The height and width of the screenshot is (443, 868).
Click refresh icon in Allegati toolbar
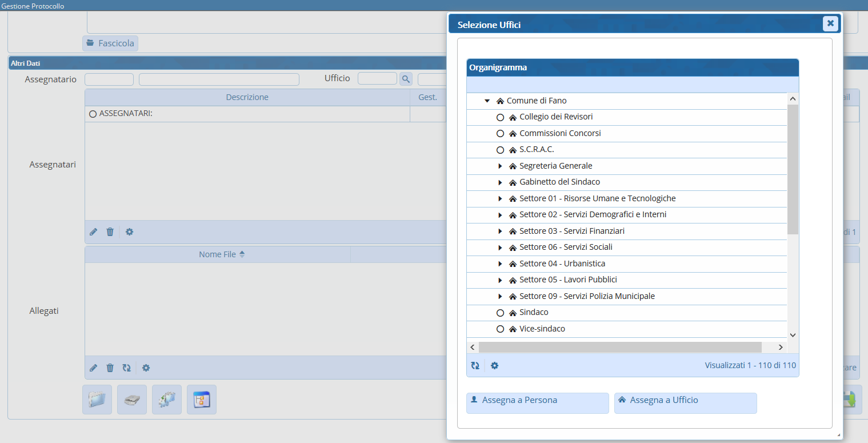(127, 368)
